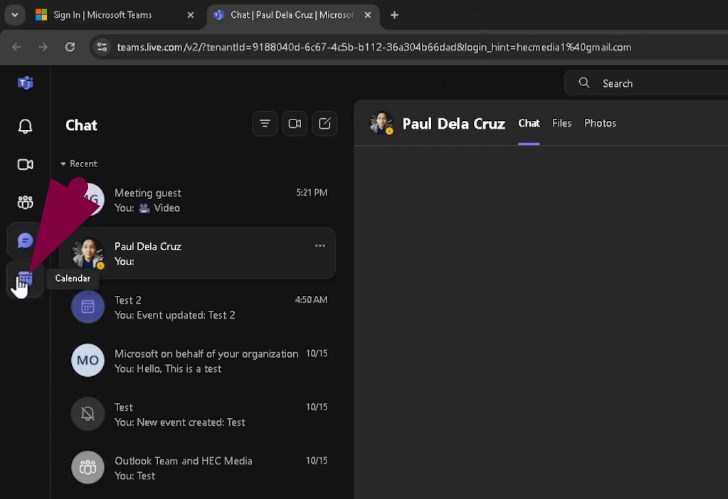The width and height of the screenshot is (728, 499).
Task: Open the chat filter icon
Action: tap(265, 123)
